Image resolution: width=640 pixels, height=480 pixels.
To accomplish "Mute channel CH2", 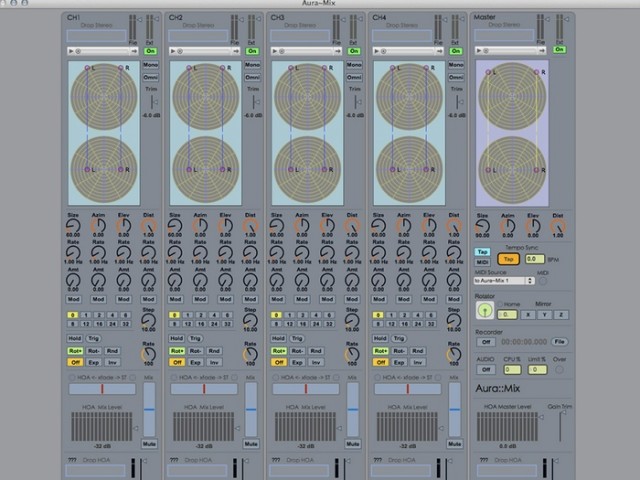I will click(x=251, y=443).
